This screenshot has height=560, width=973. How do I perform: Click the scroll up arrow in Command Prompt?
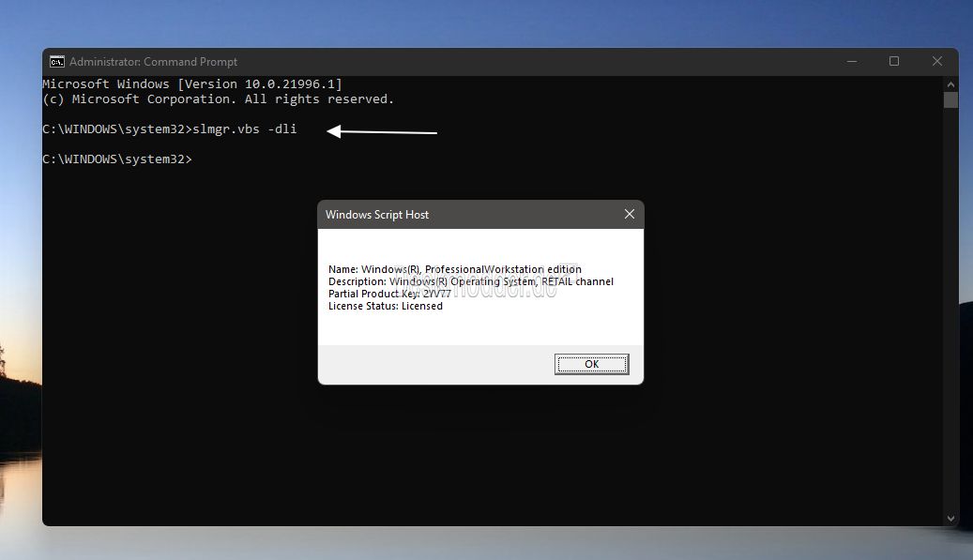pos(950,83)
